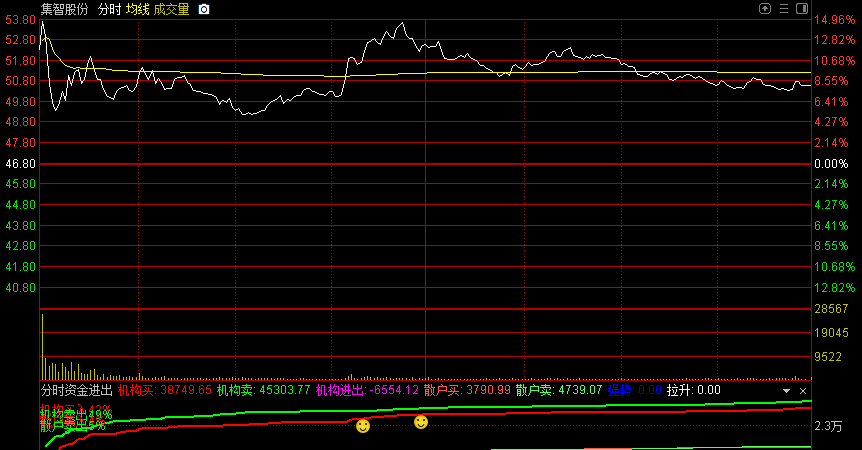Click the 集智股份 stock name
The height and width of the screenshot is (450, 862).
pyautogui.click(x=64, y=9)
